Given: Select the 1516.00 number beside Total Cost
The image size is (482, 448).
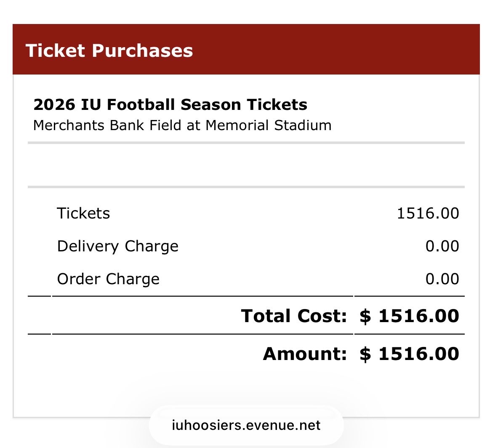Looking at the screenshot, I should 419,316.
